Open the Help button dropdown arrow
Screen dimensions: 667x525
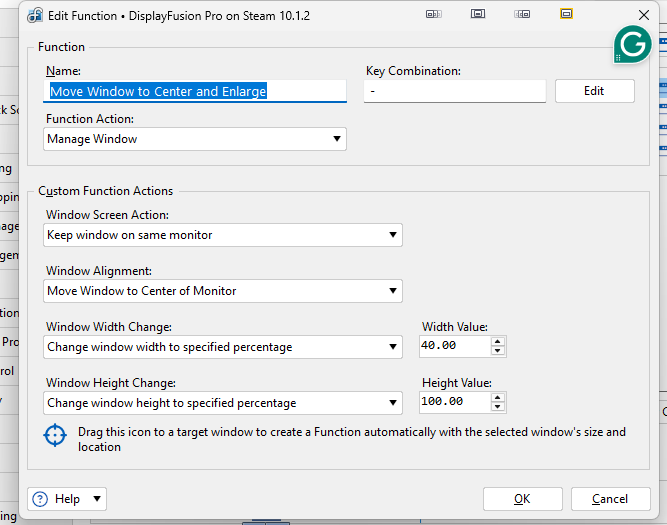click(96, 499)
